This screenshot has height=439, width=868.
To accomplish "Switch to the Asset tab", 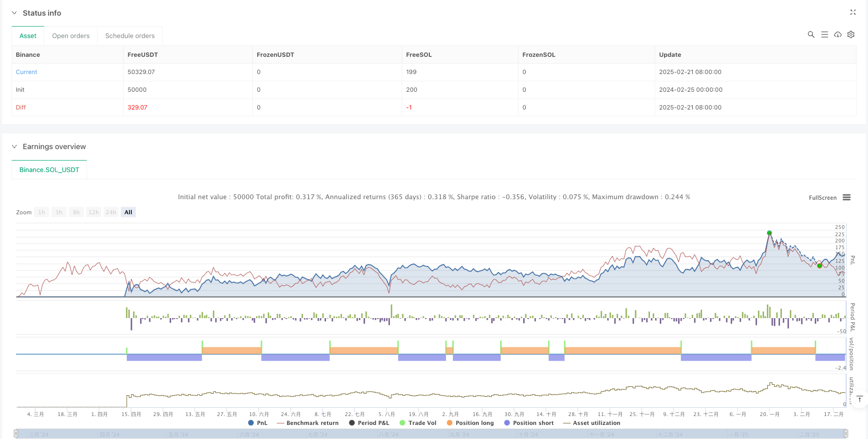I will 28,36.
